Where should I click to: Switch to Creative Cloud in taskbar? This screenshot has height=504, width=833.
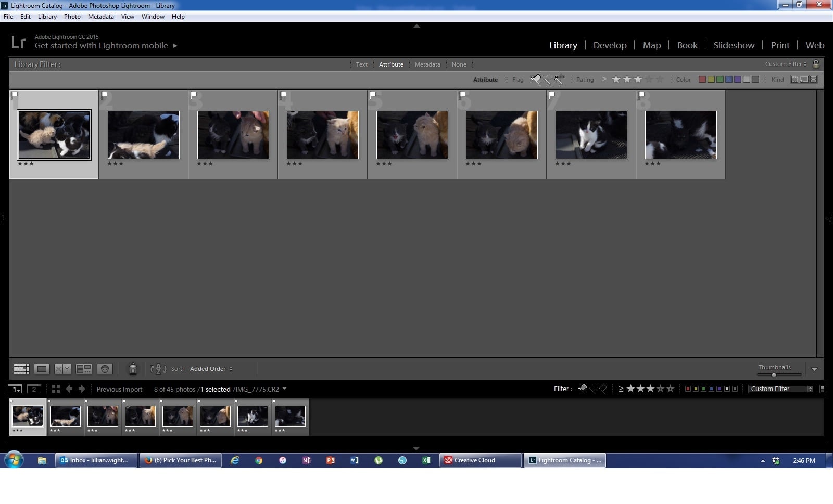tap(480, 460)
